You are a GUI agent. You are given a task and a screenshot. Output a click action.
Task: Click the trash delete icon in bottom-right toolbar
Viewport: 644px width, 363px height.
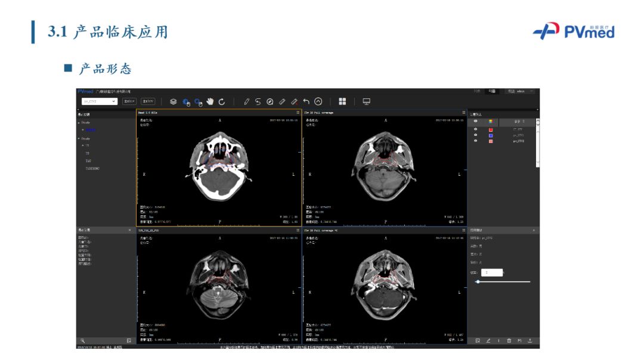pos(509,341)
